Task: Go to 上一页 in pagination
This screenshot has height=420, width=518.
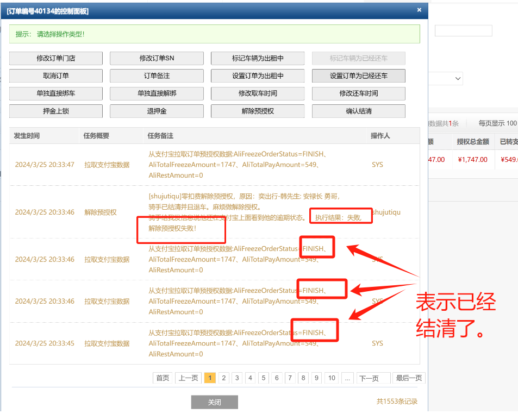Action: point(188,378)
